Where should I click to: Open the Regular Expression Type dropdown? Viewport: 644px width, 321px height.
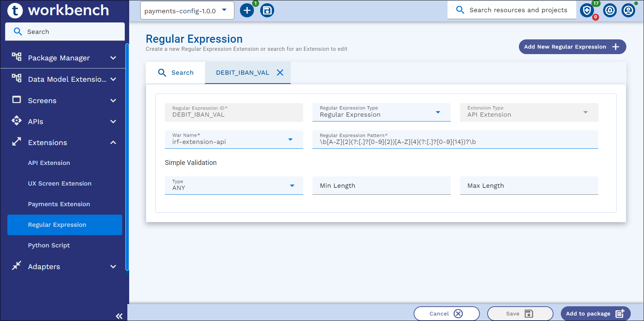[x=381, y=112]
